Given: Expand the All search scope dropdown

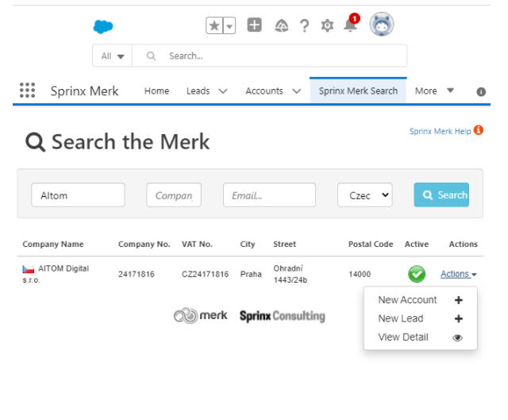Looking at the screenshot, I should pyautogui.click(x=113, y=56).
